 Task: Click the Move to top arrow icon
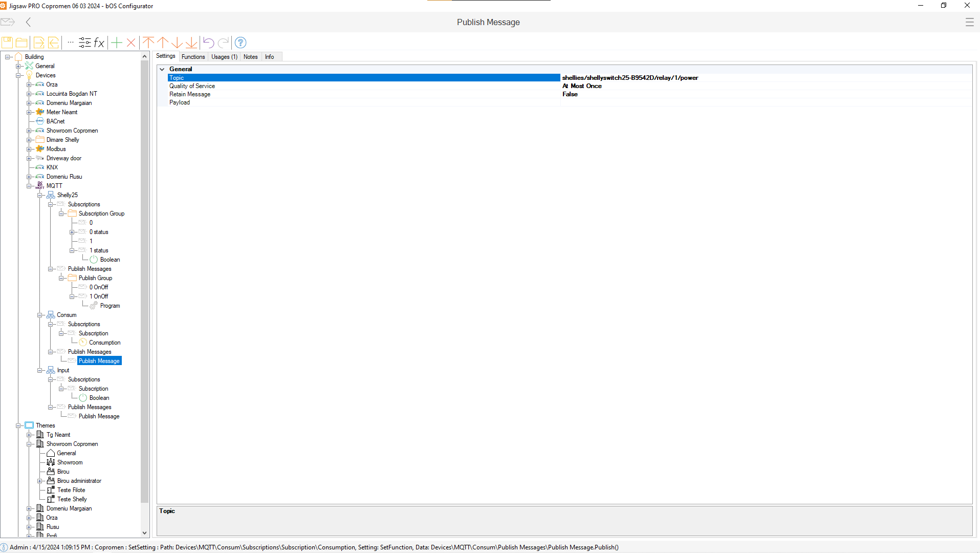(148, 42)
